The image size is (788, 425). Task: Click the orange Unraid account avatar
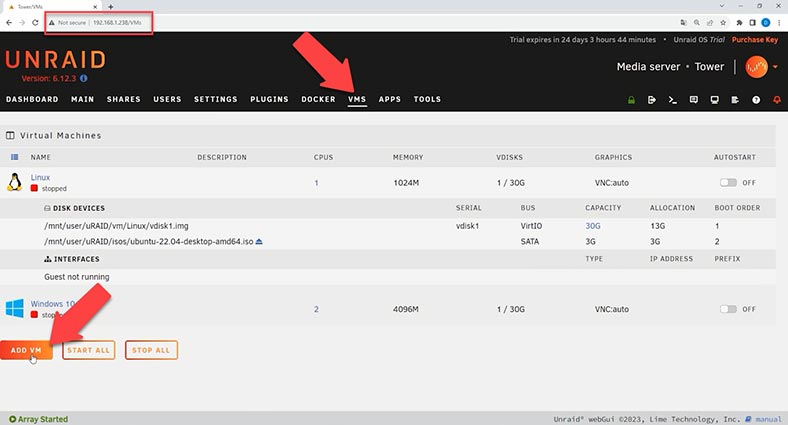pyautogui.click(x=756, y=67)
